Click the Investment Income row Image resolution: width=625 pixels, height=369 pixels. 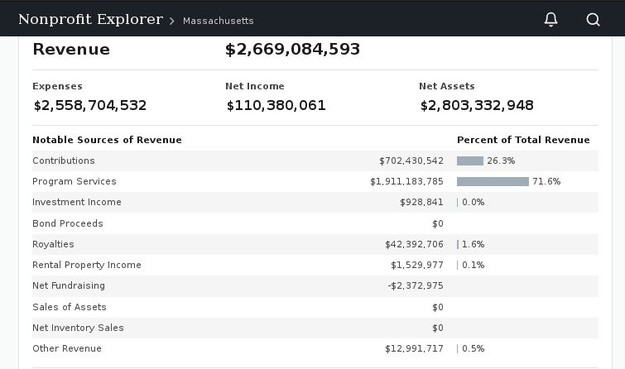315,202
